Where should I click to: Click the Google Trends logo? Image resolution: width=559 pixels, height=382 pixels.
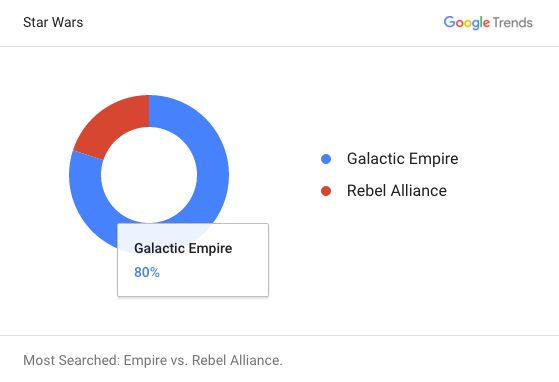pos(488,22)
